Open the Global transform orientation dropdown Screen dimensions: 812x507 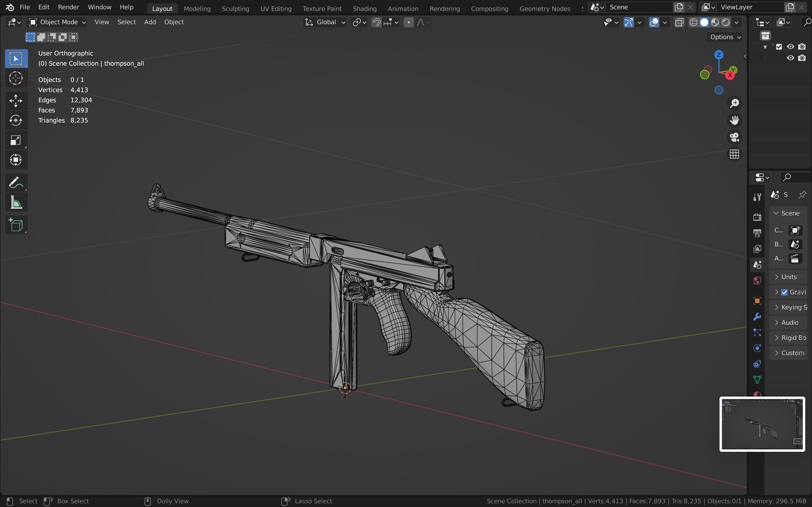(x=325, y=22)
